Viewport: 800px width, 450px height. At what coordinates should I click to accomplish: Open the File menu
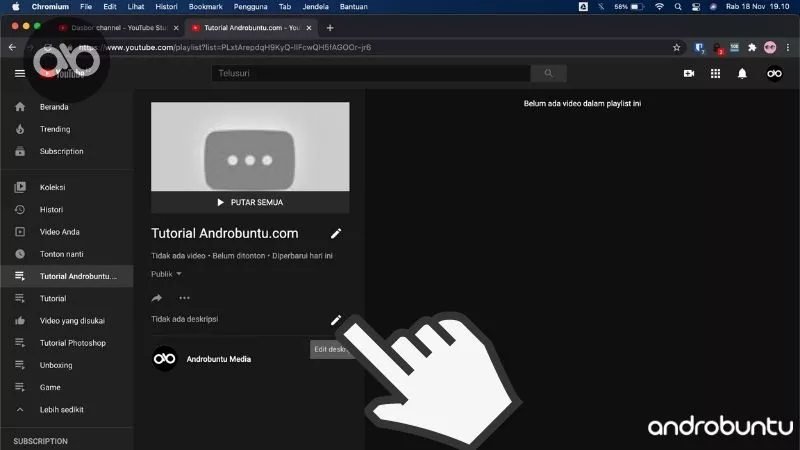pyautogui.click(x=86, y=7)
